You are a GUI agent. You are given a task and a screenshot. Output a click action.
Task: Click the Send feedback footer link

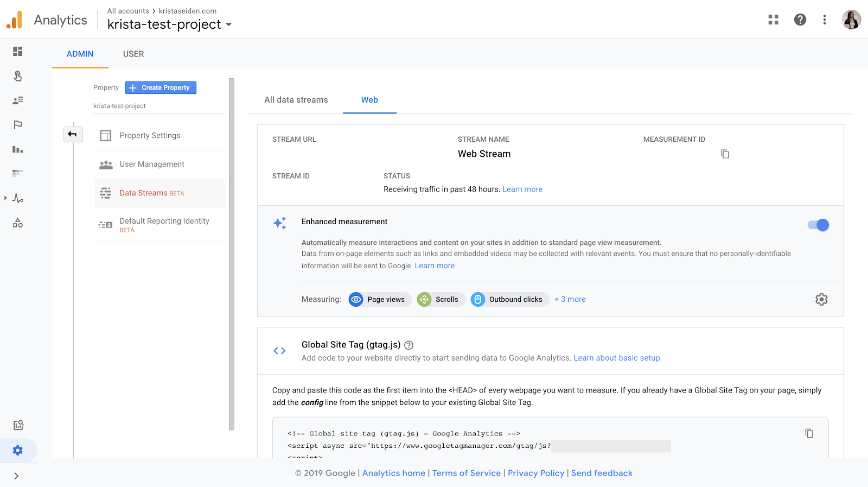(x=602, y=473)
